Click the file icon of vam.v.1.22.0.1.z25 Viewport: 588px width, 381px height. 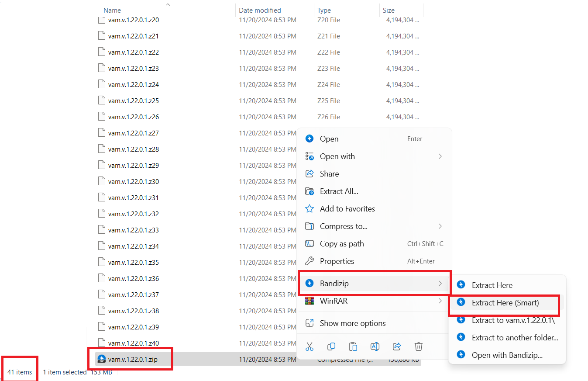(x=102, y=101)
